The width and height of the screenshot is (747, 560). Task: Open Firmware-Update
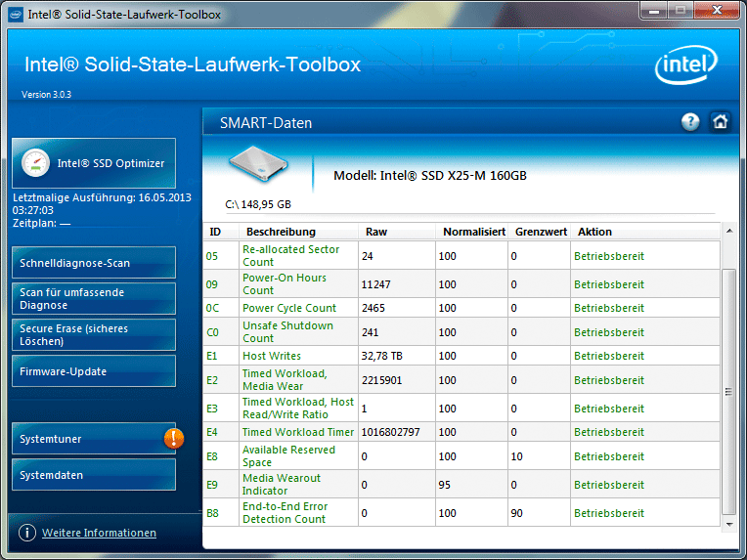[94, 371]
